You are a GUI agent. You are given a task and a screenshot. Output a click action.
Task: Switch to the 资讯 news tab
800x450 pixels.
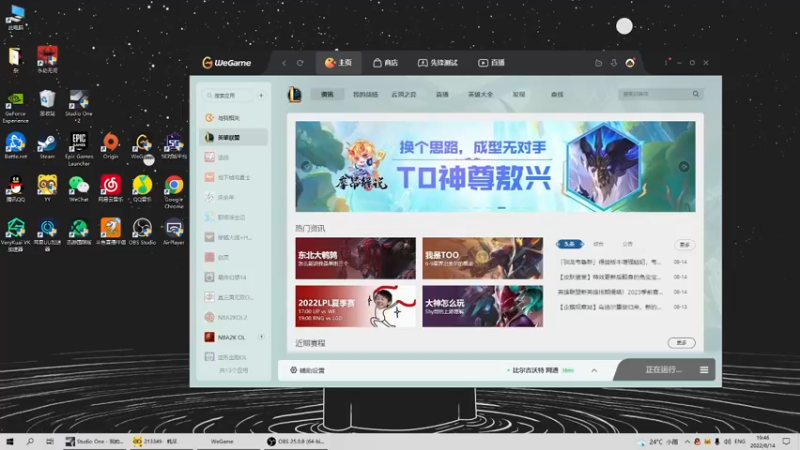click(x=327, y=94)
